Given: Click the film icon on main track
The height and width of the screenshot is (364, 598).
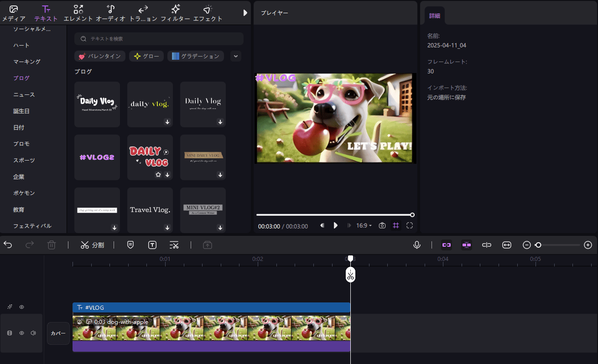Looking at the screenshot, I should click(x=10, y=333).
